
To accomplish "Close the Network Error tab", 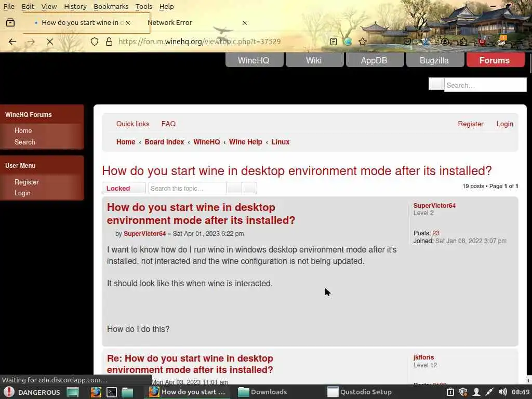I will point(245,23).
